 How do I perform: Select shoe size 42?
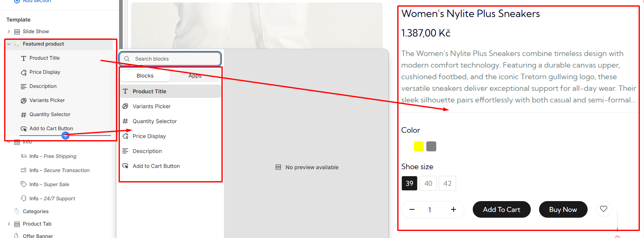click(447, 183)
